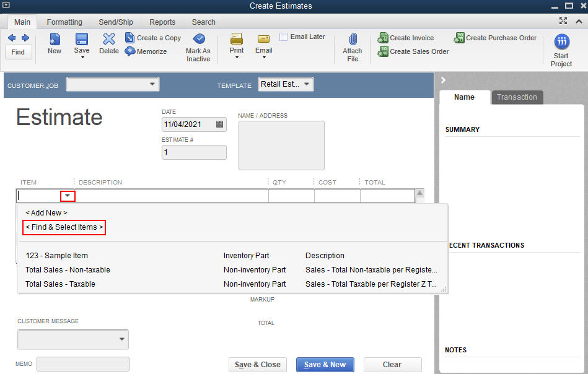Choose Create a Copy
The width and height of the screenshot is (588, 374).
pos(153,38)
